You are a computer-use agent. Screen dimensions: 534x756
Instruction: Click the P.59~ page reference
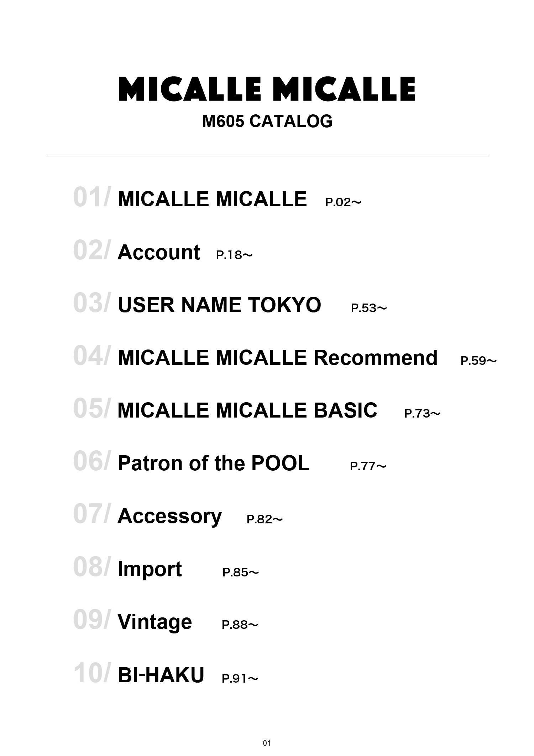click(x=478, y=361)
